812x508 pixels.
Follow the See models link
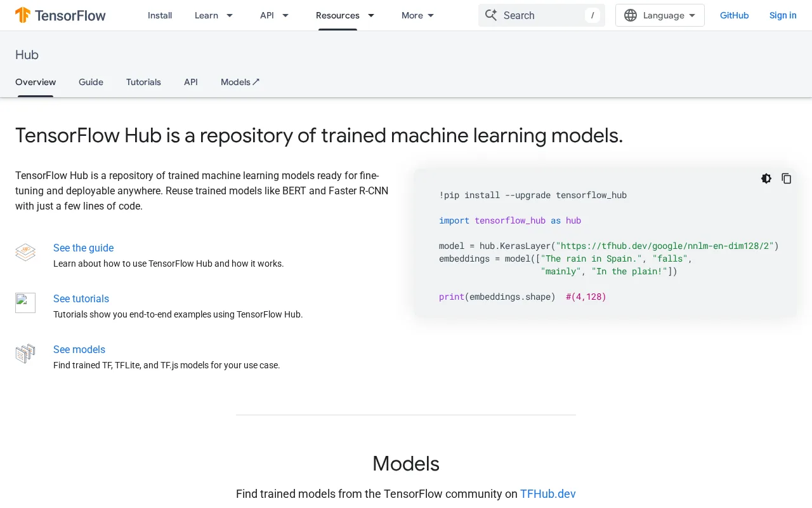[79, 349]
